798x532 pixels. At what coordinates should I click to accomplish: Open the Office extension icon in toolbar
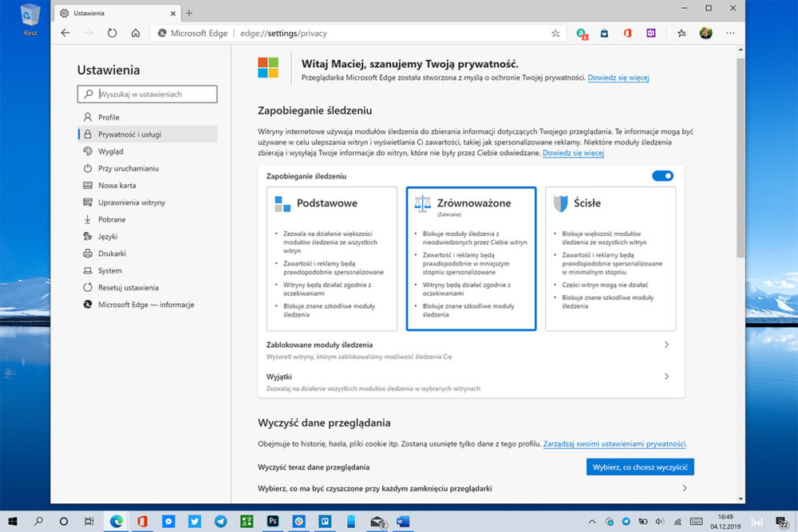[627, 33]
